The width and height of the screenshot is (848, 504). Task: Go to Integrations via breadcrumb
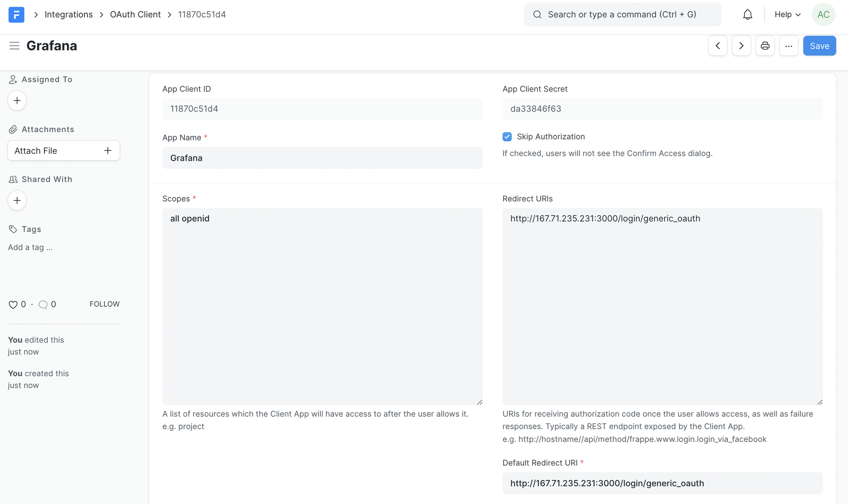pos(68,14)
